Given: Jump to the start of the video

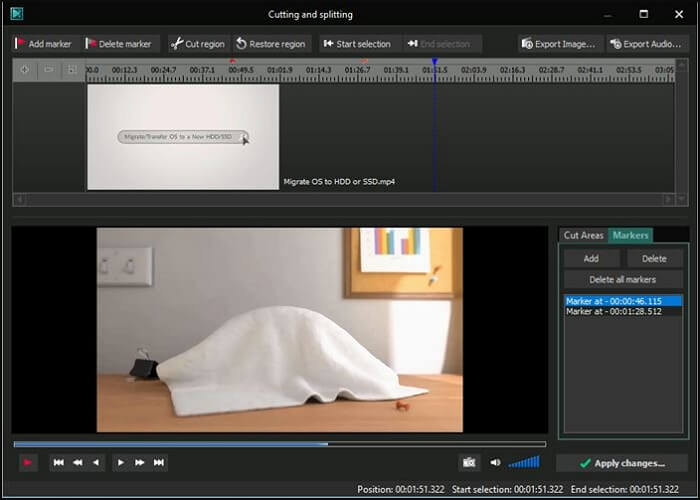Looking at the screenshot, I should tap(59, 462).
